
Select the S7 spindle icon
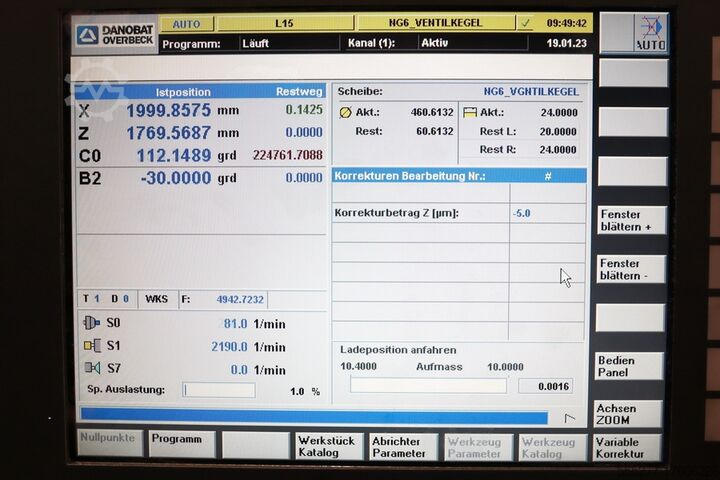point(92,369)
